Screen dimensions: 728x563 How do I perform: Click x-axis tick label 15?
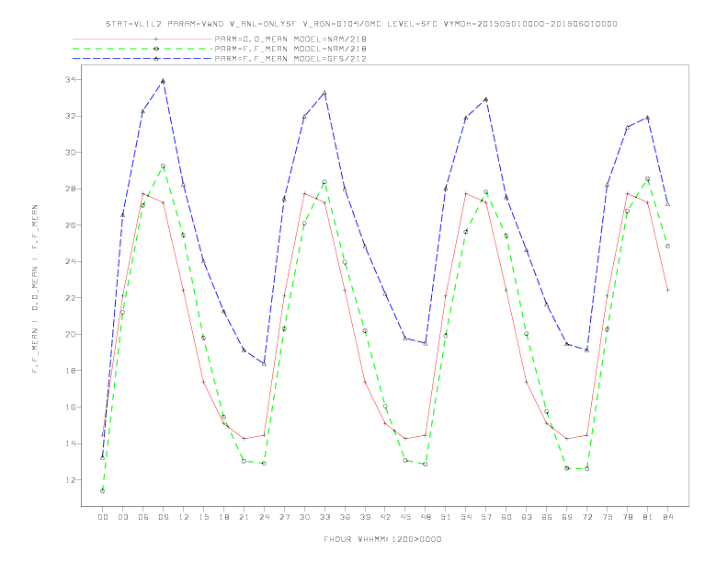click(203, 517)
